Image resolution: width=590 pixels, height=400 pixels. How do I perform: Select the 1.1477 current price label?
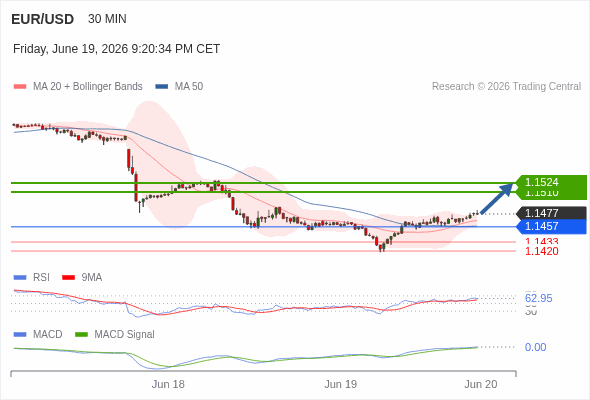click(x=551, y=213)
